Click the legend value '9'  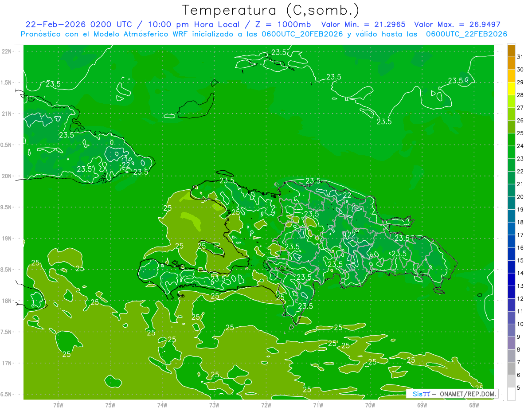pos(519,337)
